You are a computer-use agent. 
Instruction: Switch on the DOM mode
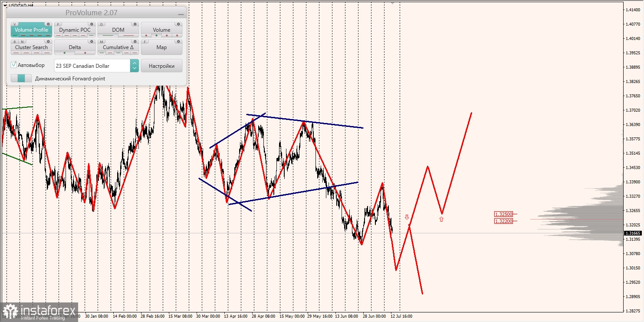pos(118,30)
